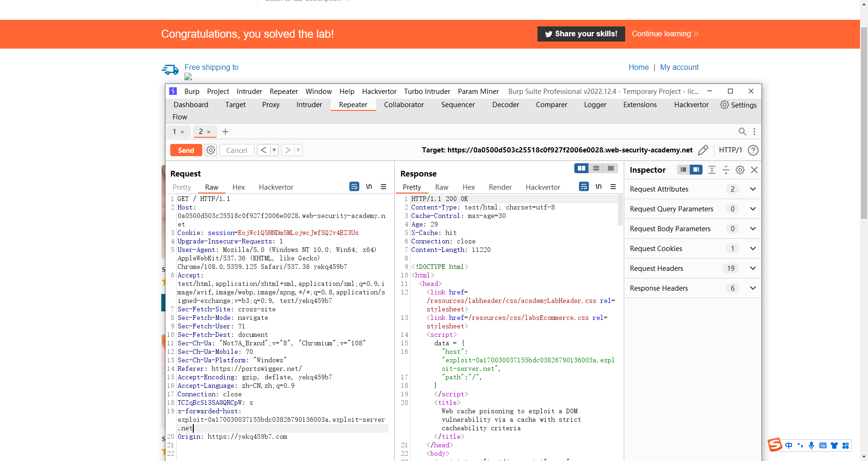The width and height of the screenshot is (868, 461).
Task: Close Repeater tab 2
Action: tap(209, 132)
